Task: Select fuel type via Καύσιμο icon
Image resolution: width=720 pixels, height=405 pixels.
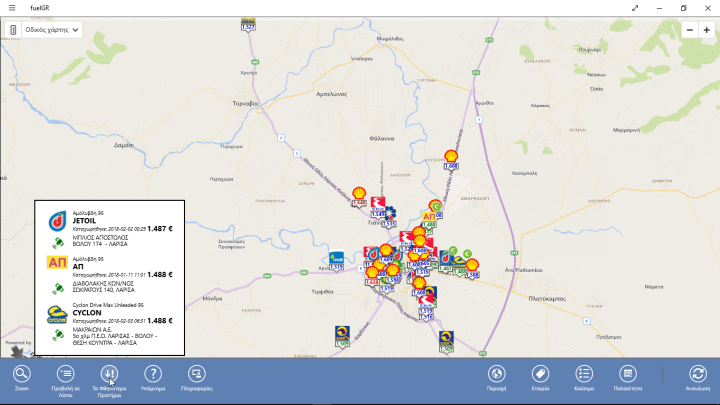Action: coord(584,374)
